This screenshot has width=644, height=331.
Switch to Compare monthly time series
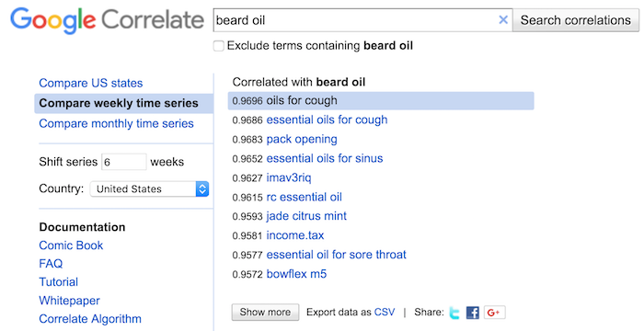116,123
